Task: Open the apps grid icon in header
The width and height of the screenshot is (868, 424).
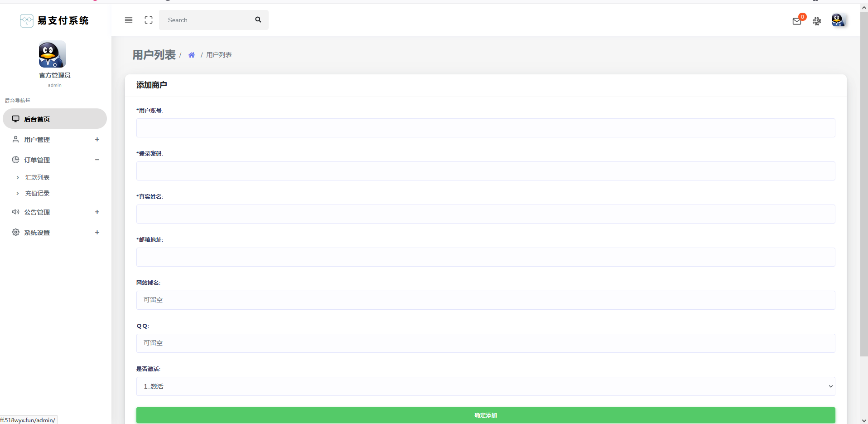Action: pyautogui.click(x=817, y=21)
